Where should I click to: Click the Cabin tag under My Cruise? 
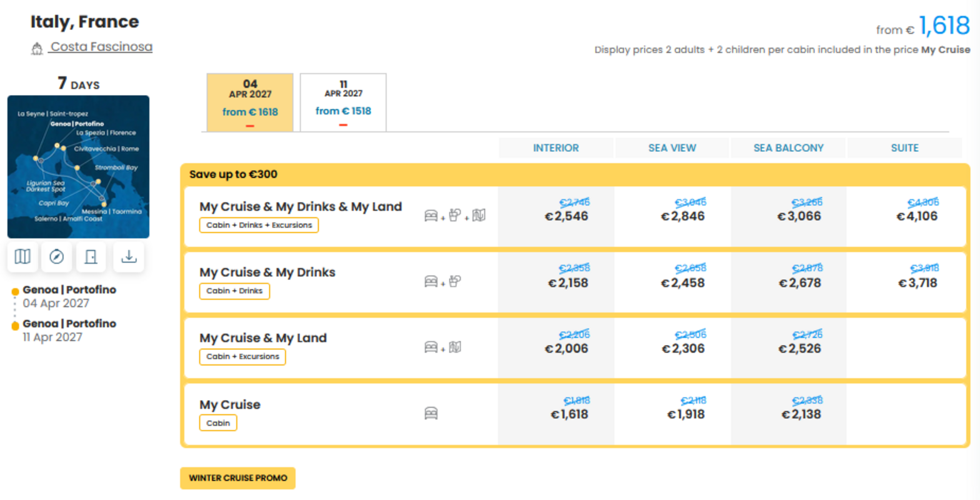(x=218, y=423)
